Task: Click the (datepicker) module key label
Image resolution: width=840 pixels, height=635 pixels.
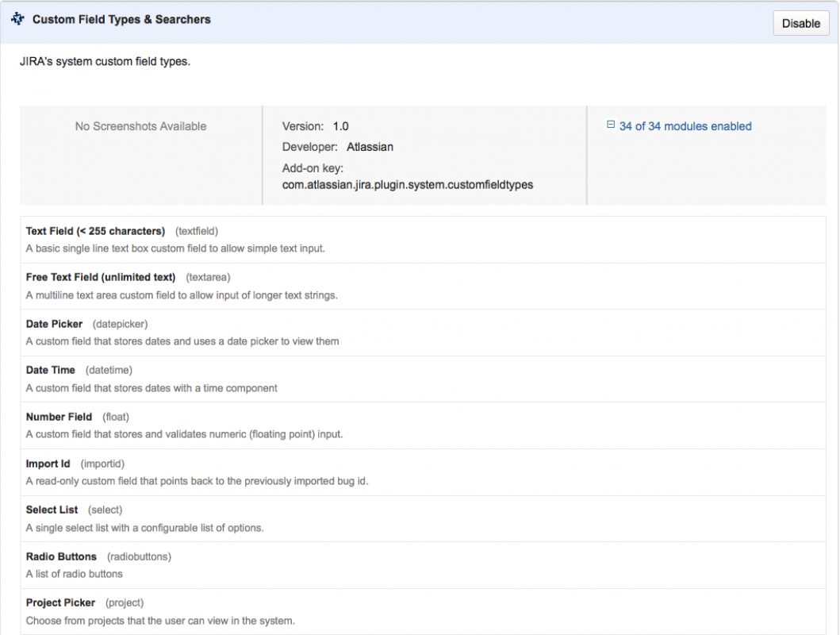Action: coord(120,324)
